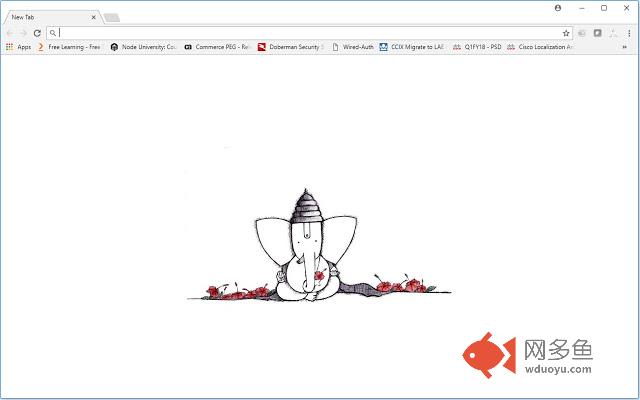Click the New Tab tab label
The image size is (640, 400).
click(23, 18)
